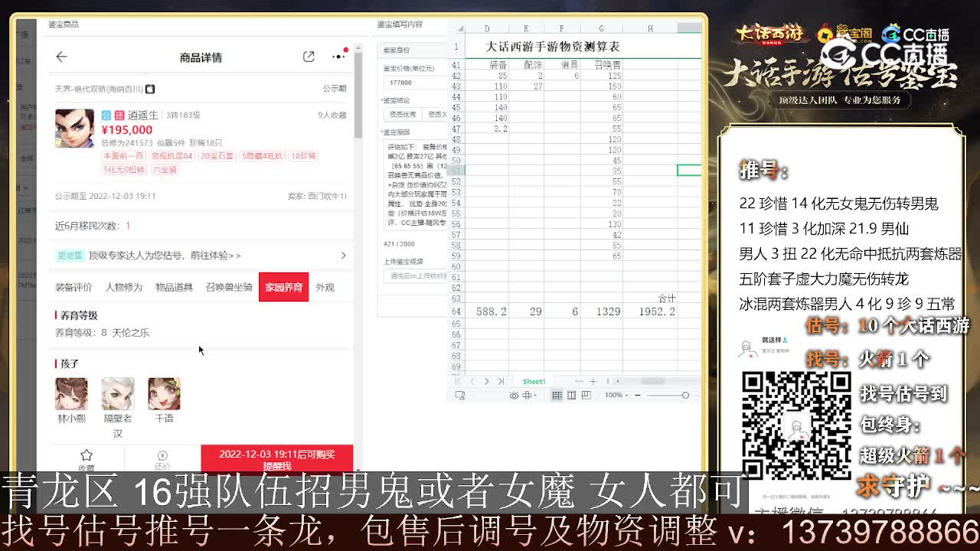Click the 上传鉴定视频 input field

(416, 275)
